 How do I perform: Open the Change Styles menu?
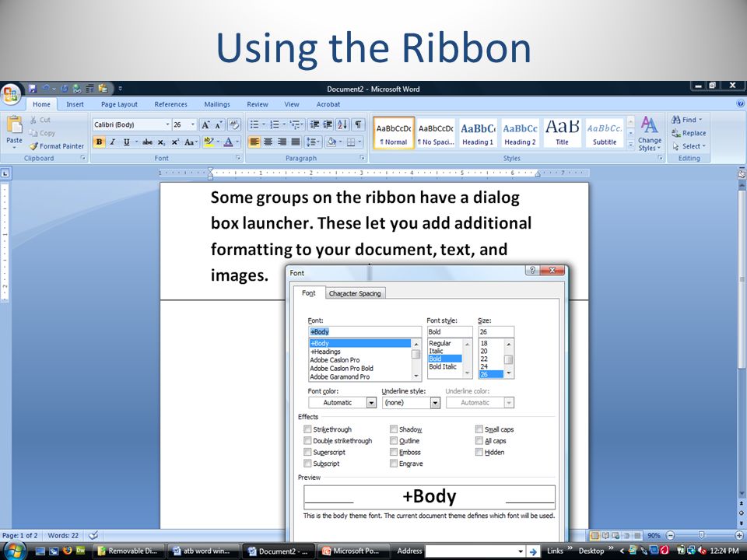(649, 134)
